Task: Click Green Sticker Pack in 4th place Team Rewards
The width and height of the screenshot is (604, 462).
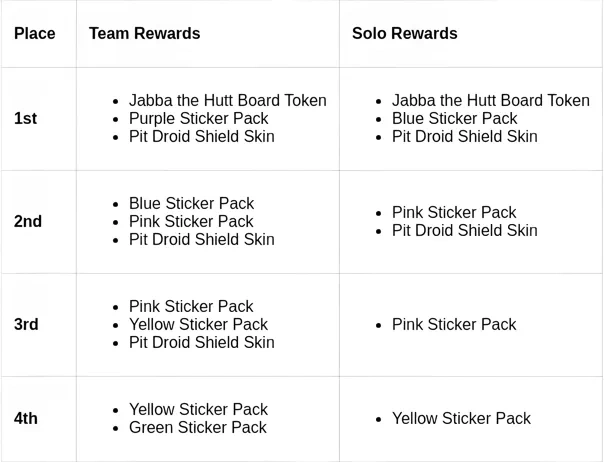Action: pos(197,428)
